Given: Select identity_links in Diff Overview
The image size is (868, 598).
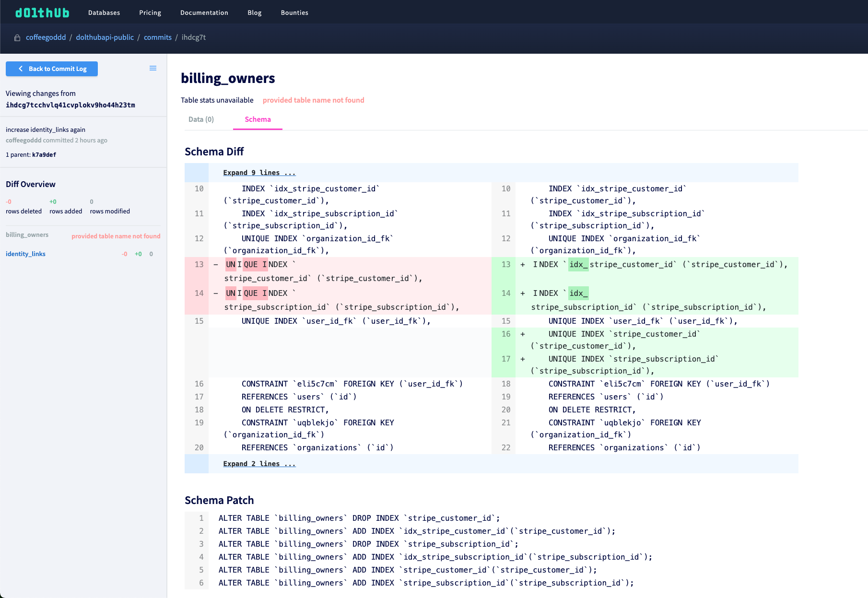Looking at the screenshot, I should (x=25, y=254).
